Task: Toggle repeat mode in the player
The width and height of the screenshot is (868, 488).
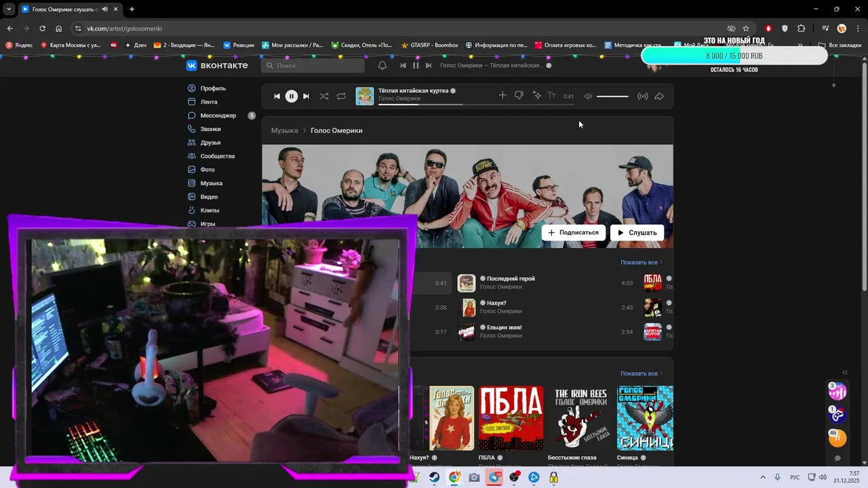Action: click(341, 96)
